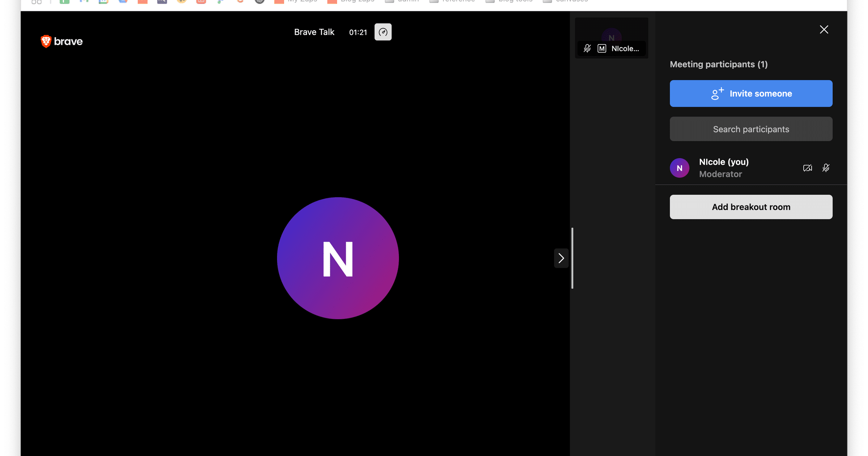Viewport: 868px width, 456px height.
Task: Click the muted microphone icon beside NIcole (you)
Action: coord(826,168)
